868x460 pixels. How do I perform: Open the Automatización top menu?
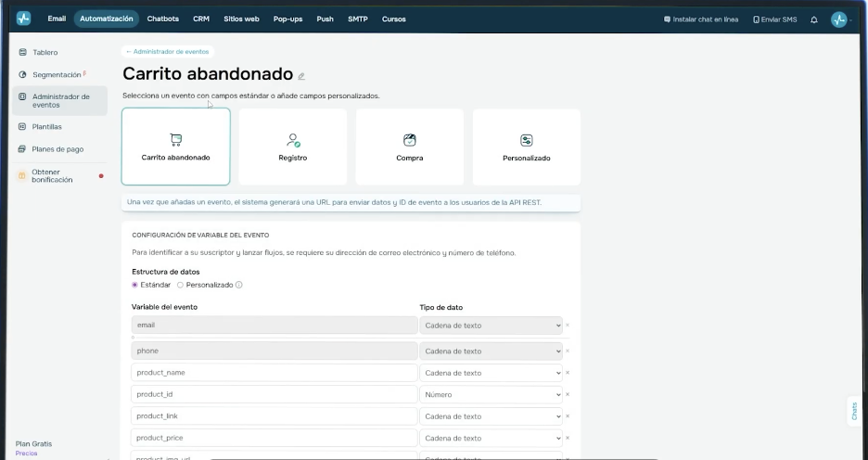[x=107, y=19]
